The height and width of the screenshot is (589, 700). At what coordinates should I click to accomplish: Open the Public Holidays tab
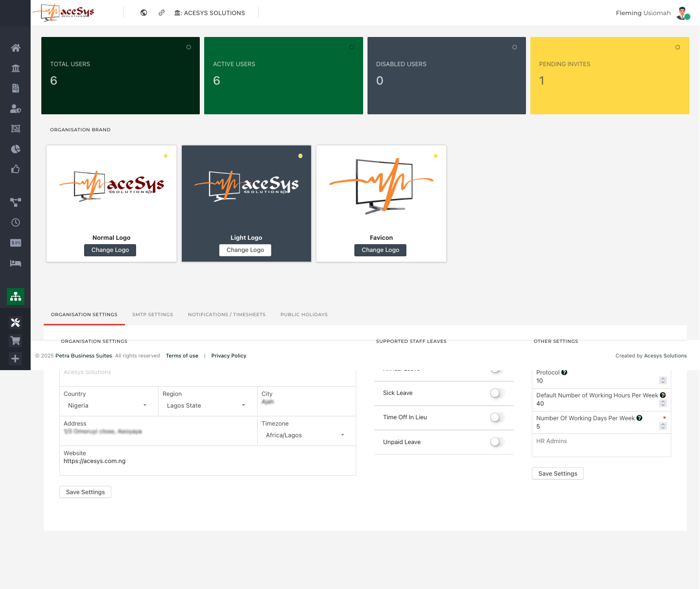(304, 315)
